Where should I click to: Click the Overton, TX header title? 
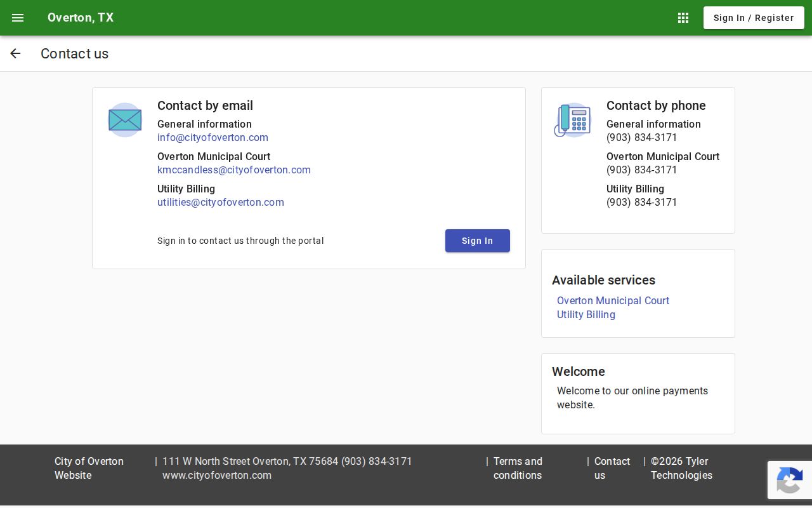(x=81, y=18)
